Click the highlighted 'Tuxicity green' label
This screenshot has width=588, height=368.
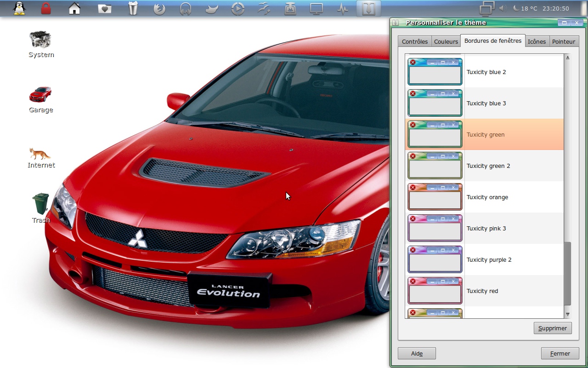pyautogui.click(x=486, y=135)
